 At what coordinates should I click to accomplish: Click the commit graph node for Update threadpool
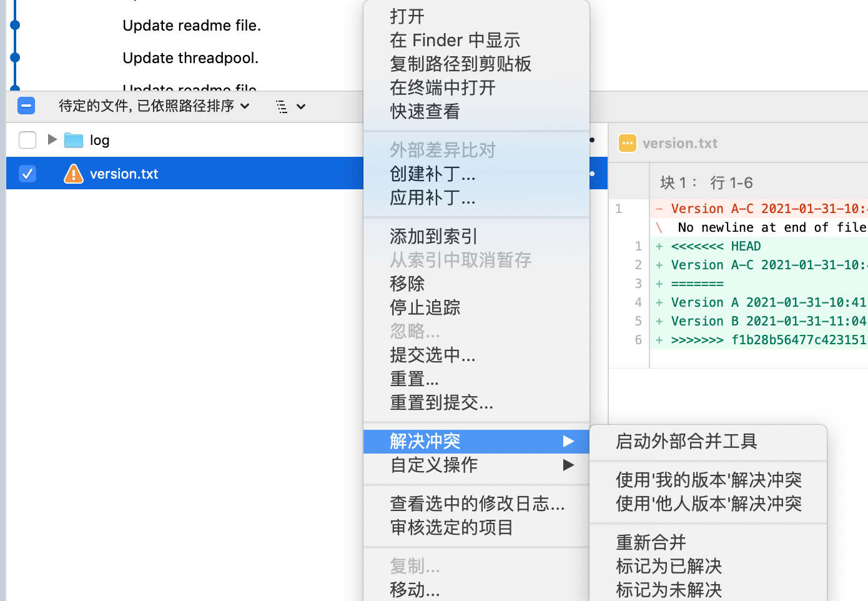point(15,57)
